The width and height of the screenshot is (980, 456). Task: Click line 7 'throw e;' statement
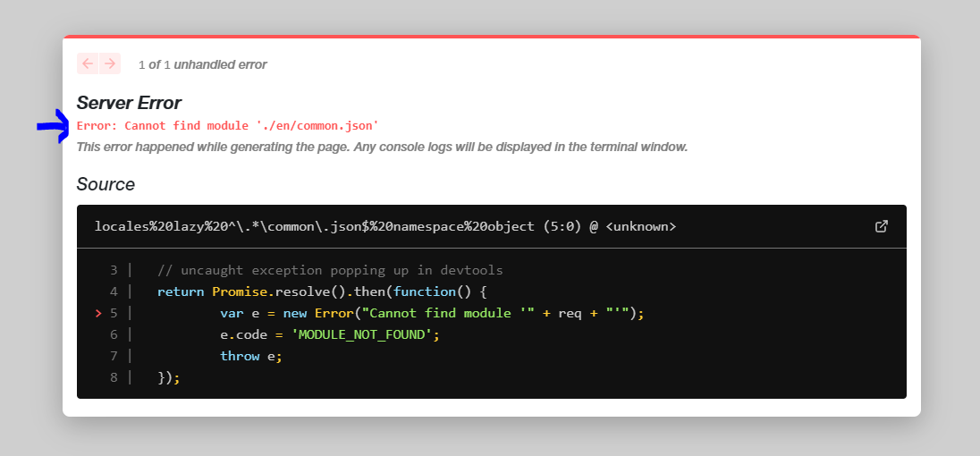[x=251, y=356]
